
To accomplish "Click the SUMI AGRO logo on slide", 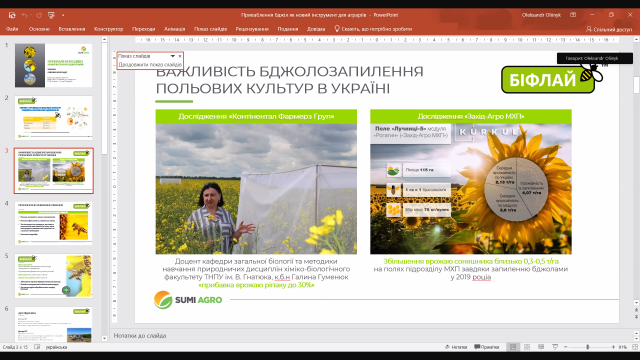I will tap(188, 300).
